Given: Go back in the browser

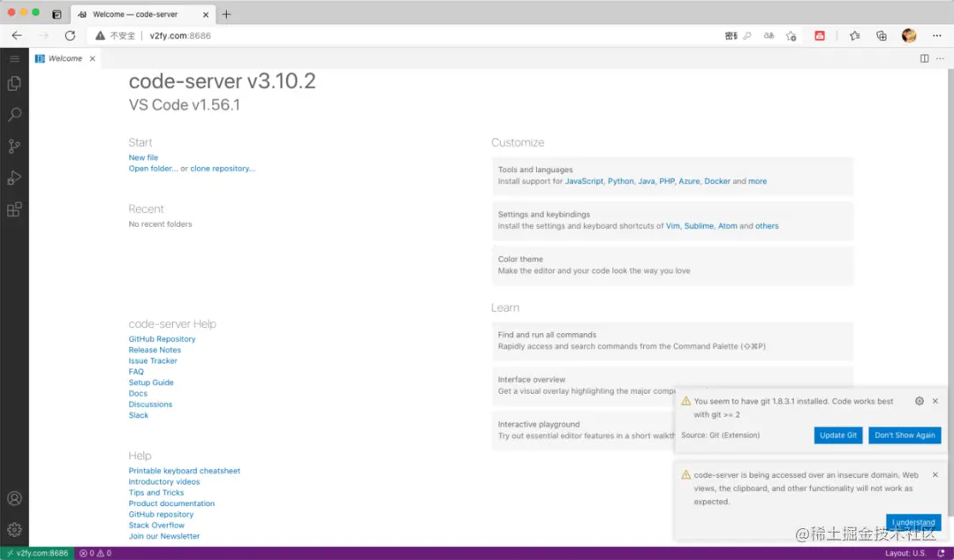Looking at the screenshot, I should click(17, 36).
